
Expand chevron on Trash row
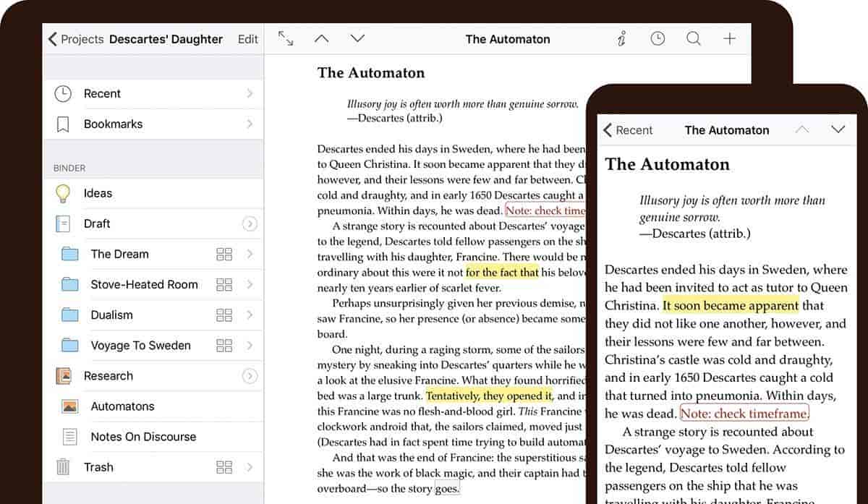pyautogui.click(x=250, y=466)
